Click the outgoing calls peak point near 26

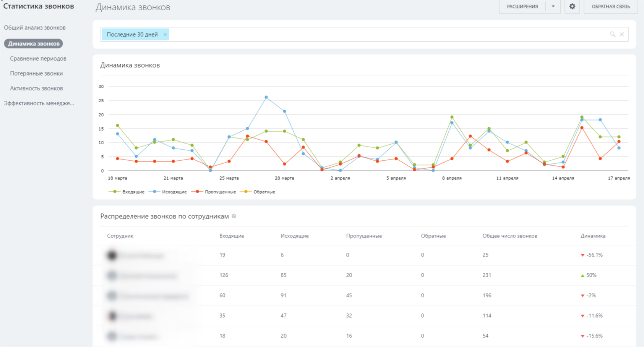(266, 97)
